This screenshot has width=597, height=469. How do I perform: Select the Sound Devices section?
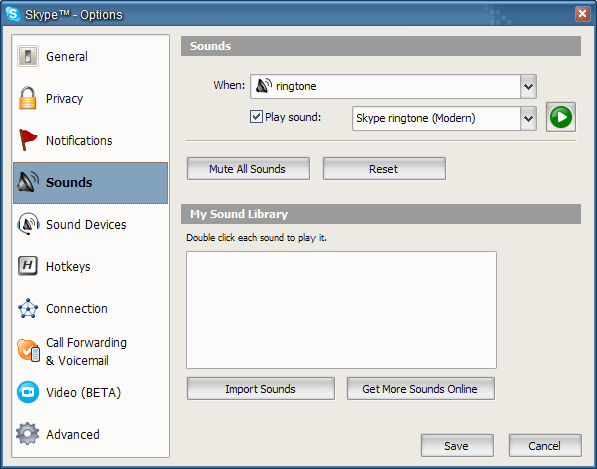click(91, 224)
